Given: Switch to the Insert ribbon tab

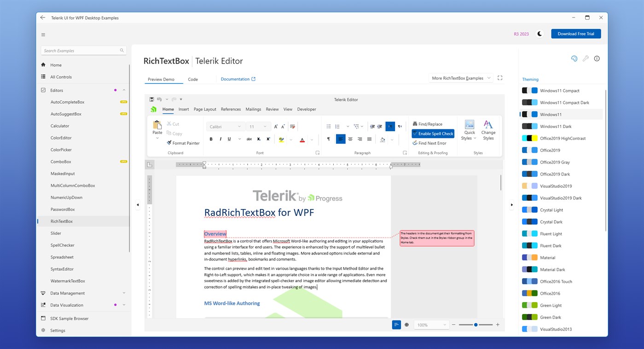Looking at the screenshot, I should point(183,109).
